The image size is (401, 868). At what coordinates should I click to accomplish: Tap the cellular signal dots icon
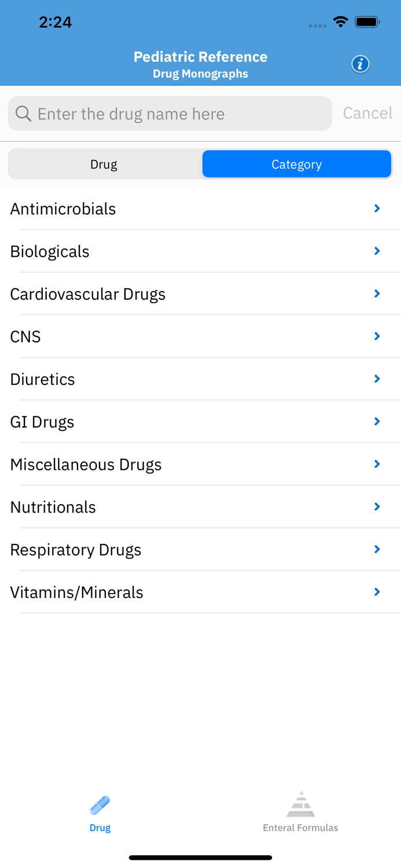click(x=317, y=24)
